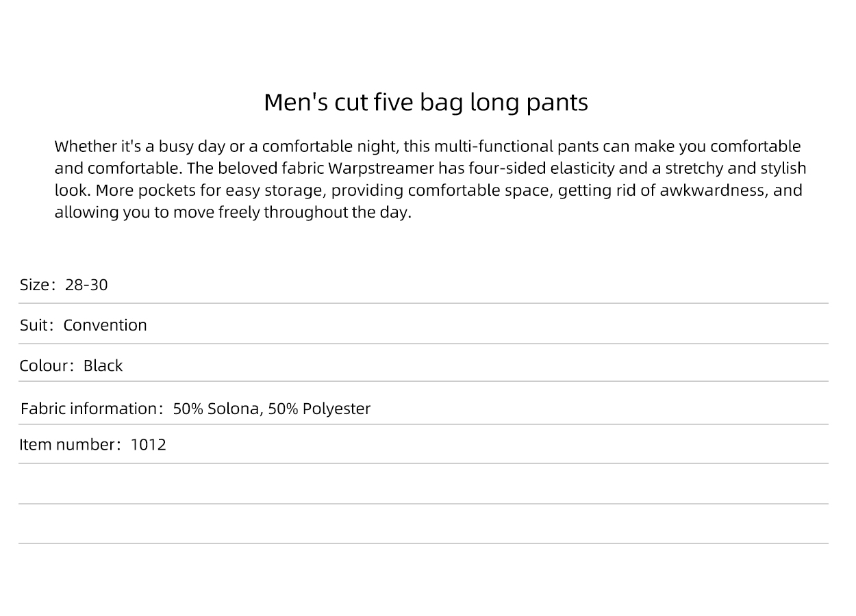
Task: Click the 50% Polyester text
Action: pyautogui.click(x=319, y=409)
